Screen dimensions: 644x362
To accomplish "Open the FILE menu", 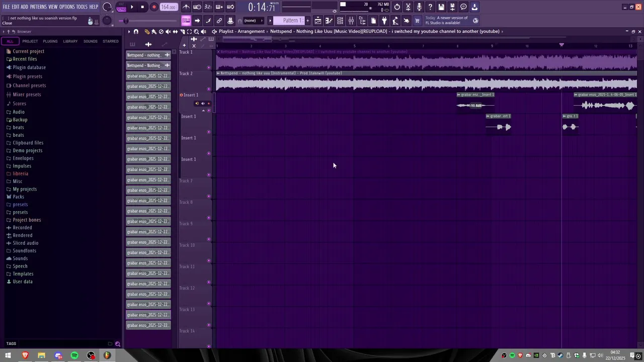I will tap(6, 7).
